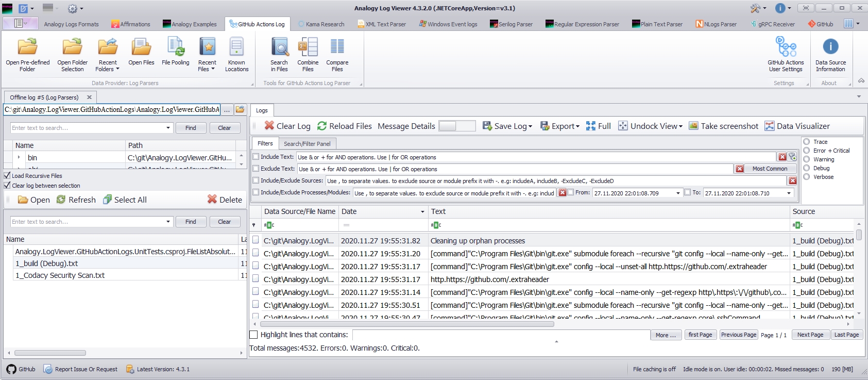
Task: Open the From date dropdown
Action: click(x=678, y=193)
